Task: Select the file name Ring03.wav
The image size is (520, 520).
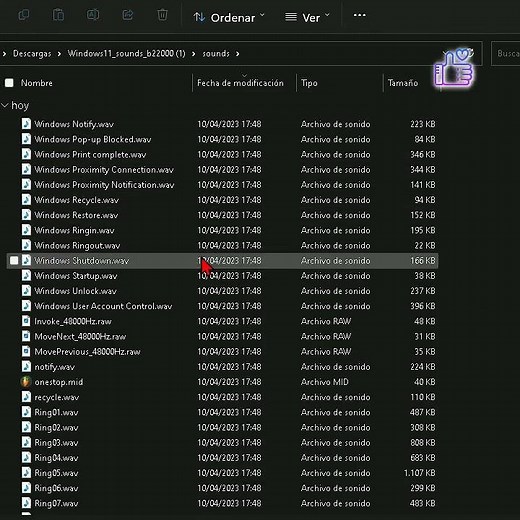Action: pyautogui.click(x=56, y=443)
